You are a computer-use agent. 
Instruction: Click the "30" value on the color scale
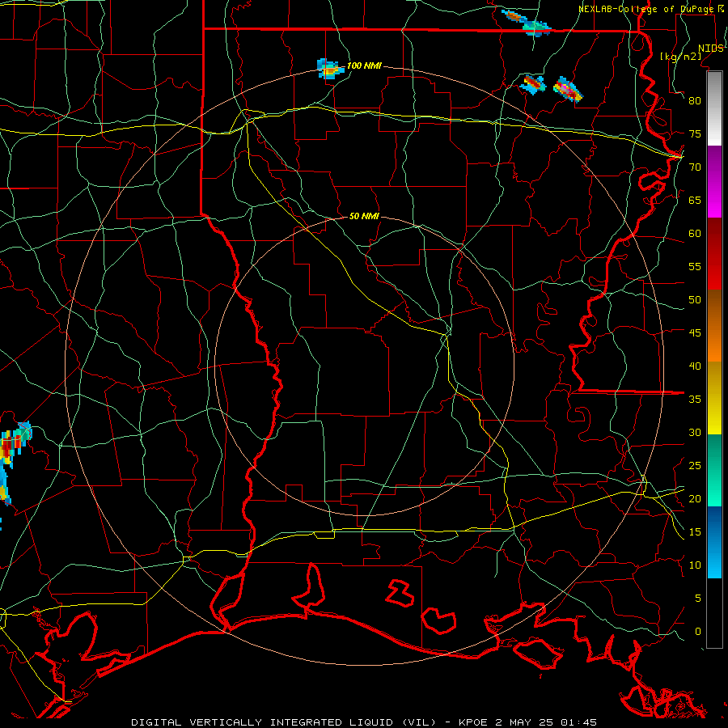coord(695,432)
